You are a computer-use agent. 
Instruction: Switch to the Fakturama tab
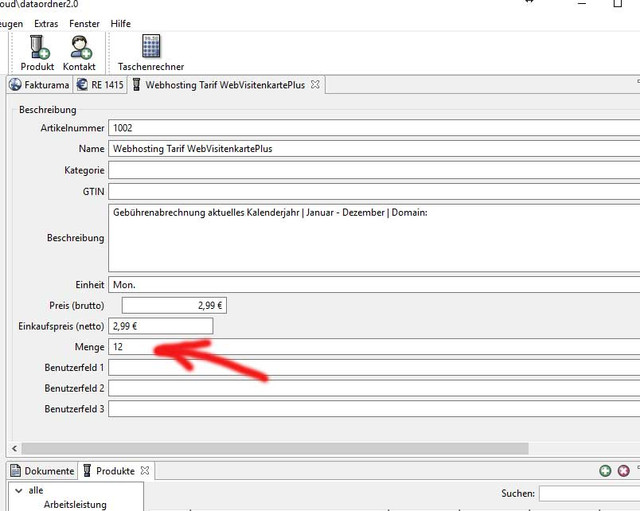pos(39,84)
